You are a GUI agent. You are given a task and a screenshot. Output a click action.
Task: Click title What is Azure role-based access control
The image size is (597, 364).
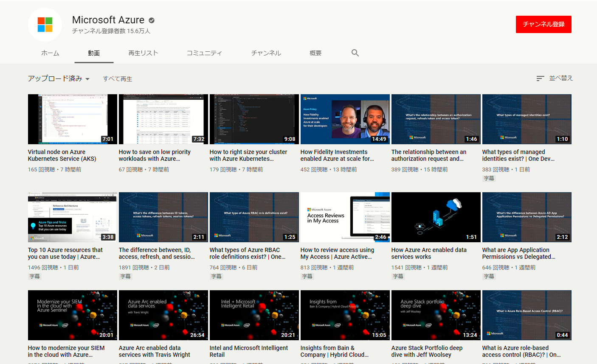(x=521, y=351)
